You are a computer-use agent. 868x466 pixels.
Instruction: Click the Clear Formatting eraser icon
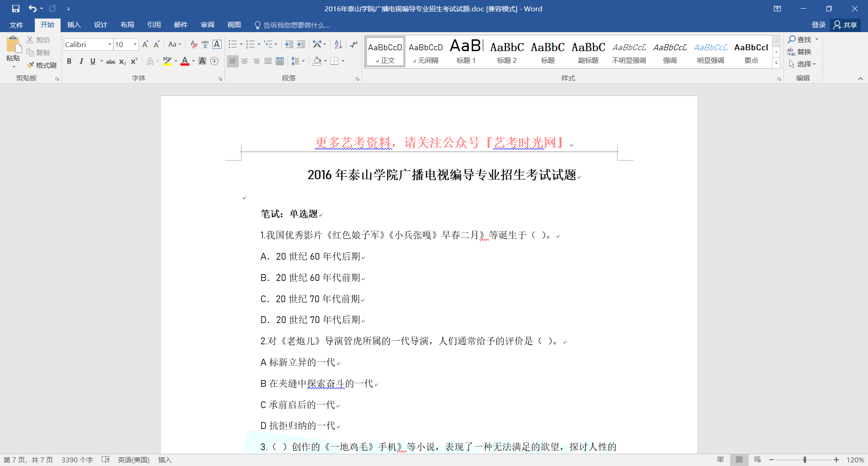tap(193, 44)
